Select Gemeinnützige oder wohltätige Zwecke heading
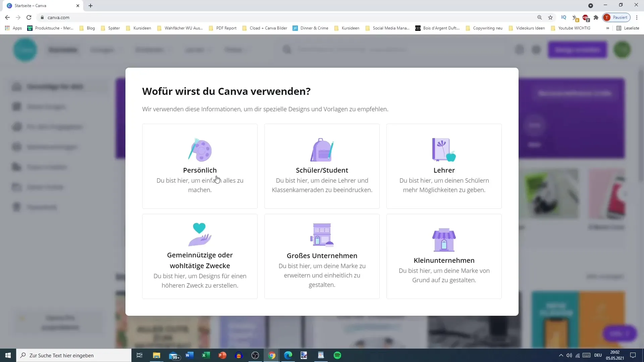The image size is (644, 362). coord(200,260)
